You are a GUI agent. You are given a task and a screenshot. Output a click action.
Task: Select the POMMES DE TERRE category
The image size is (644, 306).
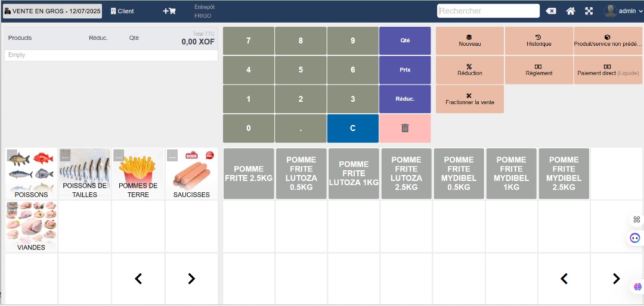point(138,174)
